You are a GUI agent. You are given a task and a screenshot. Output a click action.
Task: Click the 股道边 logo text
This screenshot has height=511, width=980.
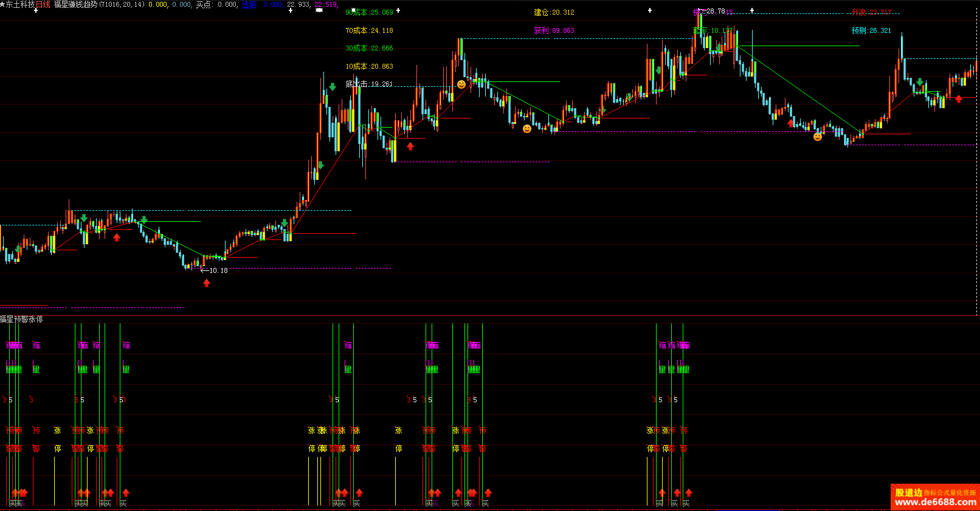point(908,493)
